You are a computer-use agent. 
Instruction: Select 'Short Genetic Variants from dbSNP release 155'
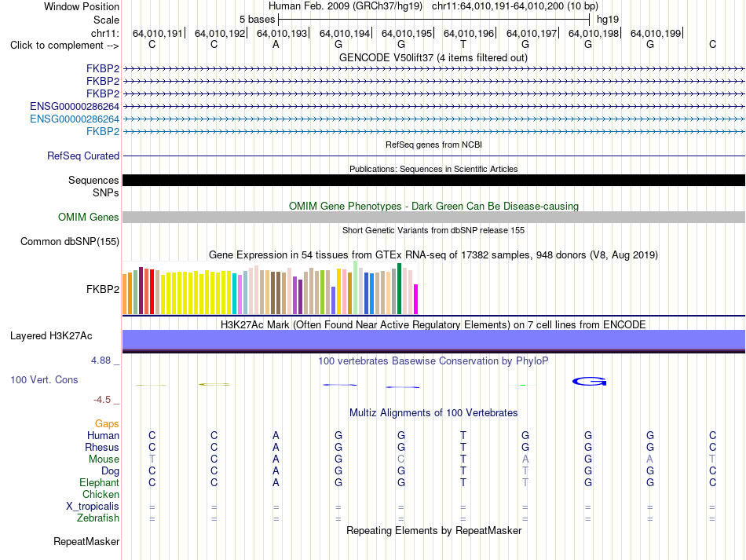click(433, 230)
